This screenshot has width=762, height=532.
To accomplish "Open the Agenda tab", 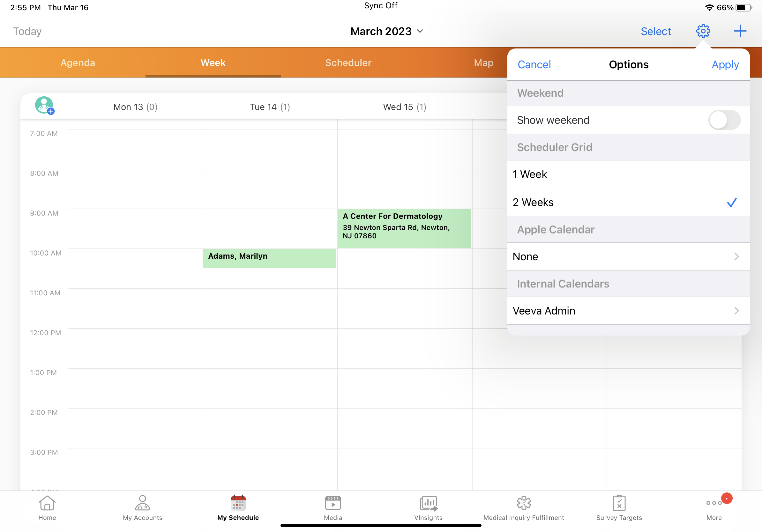I will [x=78, y=63].
